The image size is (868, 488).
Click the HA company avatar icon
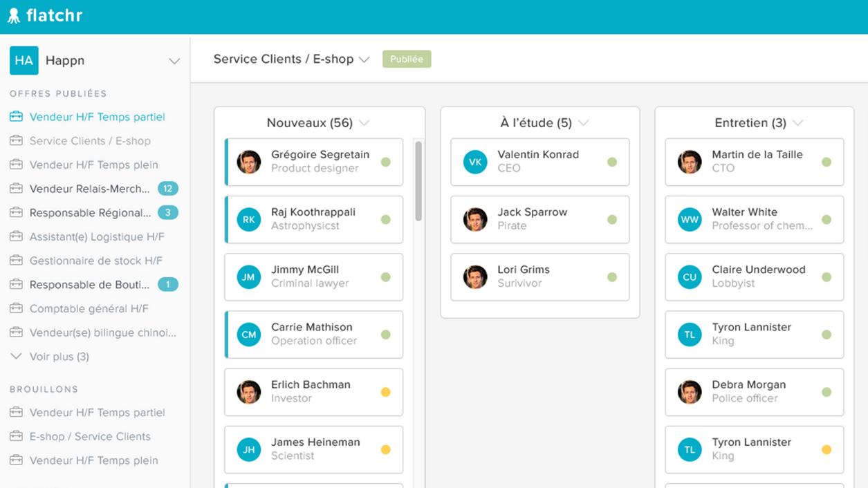click(x=24, y=61)
